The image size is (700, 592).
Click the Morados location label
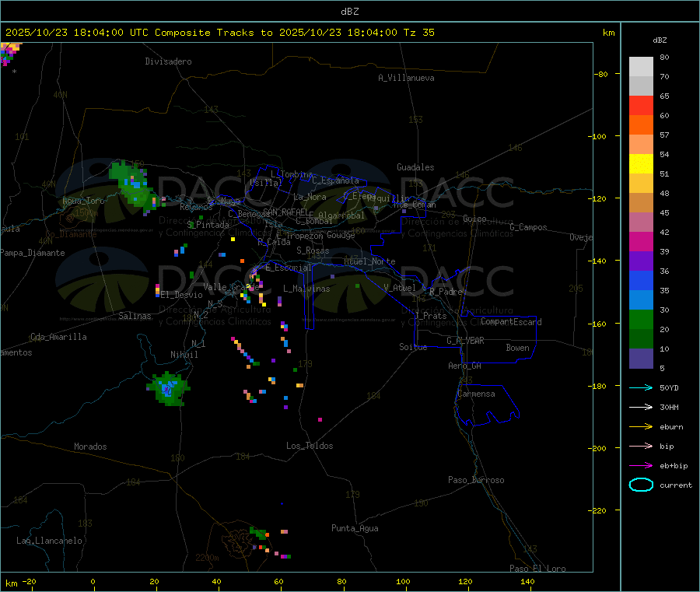pos(91,447)
